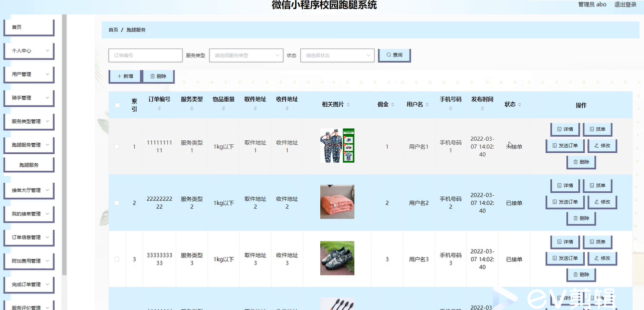Expand 完成订单管理 sidebar menu
644x310 pixels.
29,284
